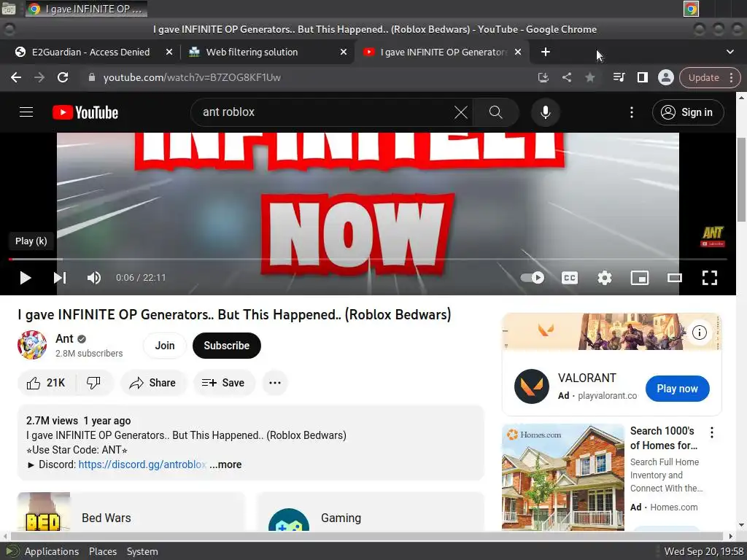Open YouTube hamburger guide menu
This screenshot has height=560, width=747.
26,112
